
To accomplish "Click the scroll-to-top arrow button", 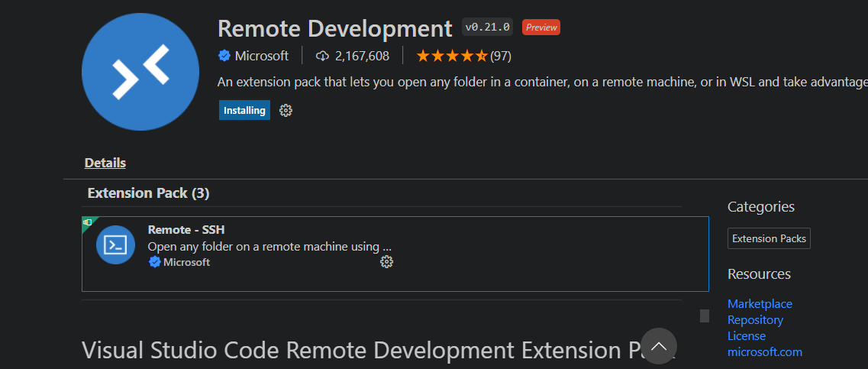I will [x=659, y=346].
